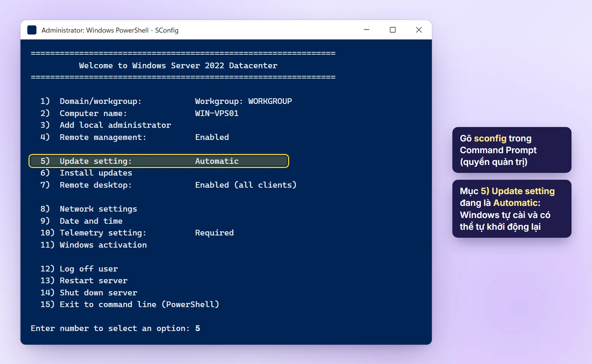The width and height of the screenshot is (592, 364).
Task: Select '14) Shut down server' option
Action: 89,293
